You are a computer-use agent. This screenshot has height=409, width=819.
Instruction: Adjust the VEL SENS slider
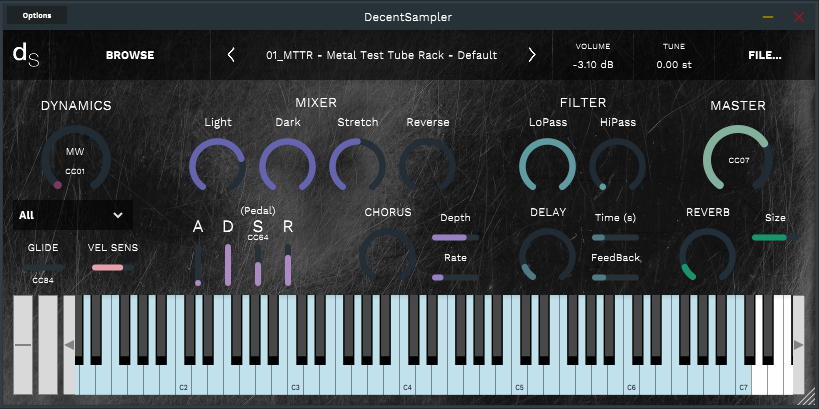point(113,267)
